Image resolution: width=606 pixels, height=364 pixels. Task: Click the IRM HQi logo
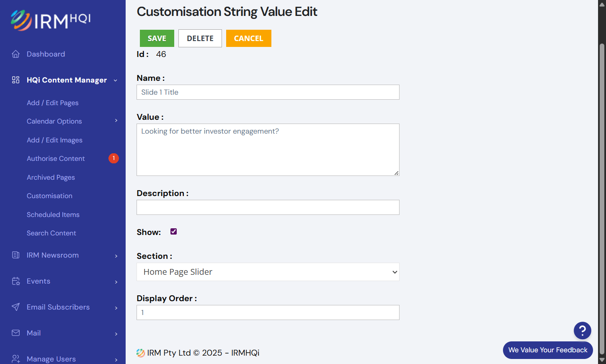click(x=50, y=20)
